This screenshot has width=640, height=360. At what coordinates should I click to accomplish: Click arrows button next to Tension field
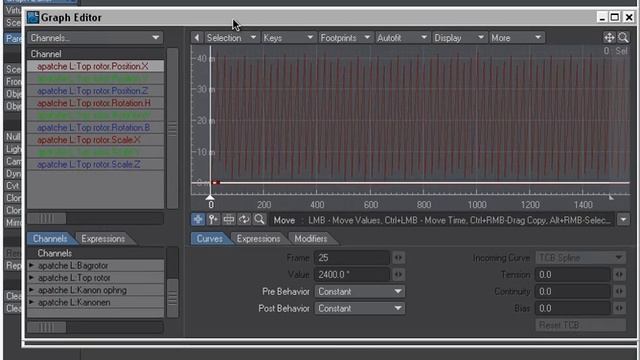point(619,275)
